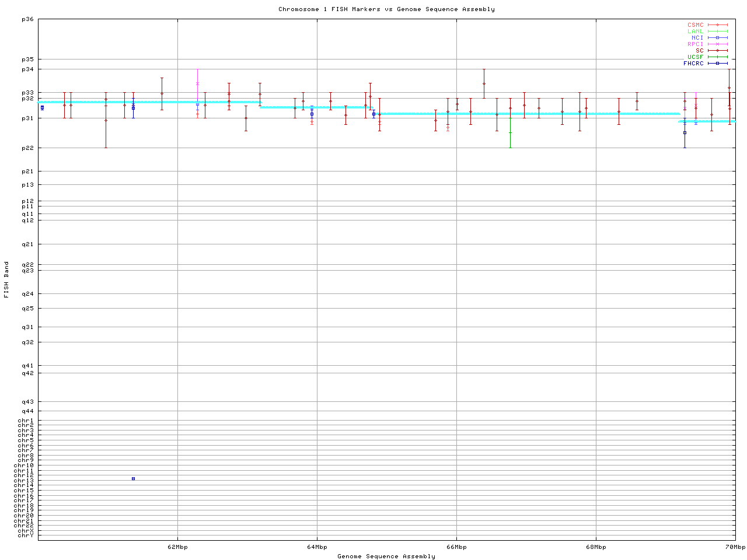Click the isolated blue marker near chr13
This screenshot has height=560, width=747.
point(133,479)
